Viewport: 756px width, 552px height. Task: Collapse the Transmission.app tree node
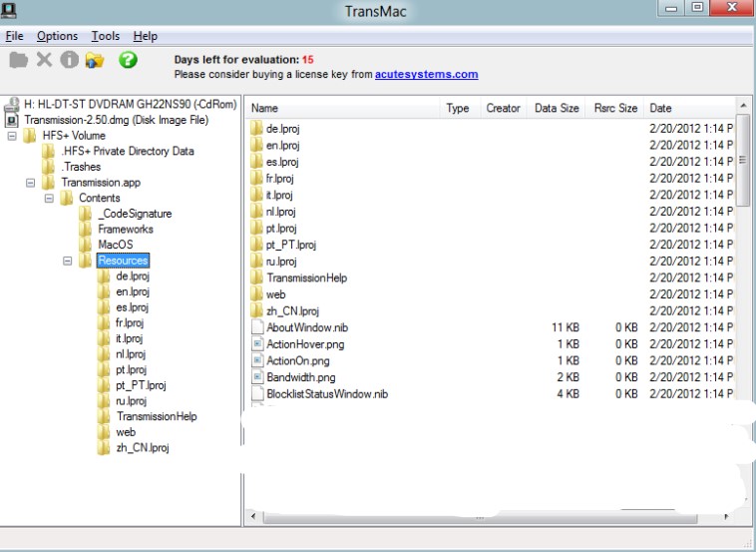pos(30,183)
